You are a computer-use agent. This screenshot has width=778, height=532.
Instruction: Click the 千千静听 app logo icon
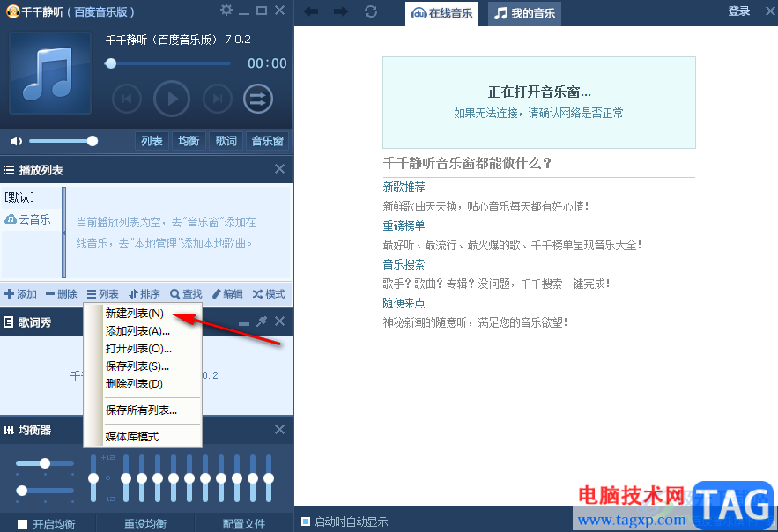pos(13,11)
